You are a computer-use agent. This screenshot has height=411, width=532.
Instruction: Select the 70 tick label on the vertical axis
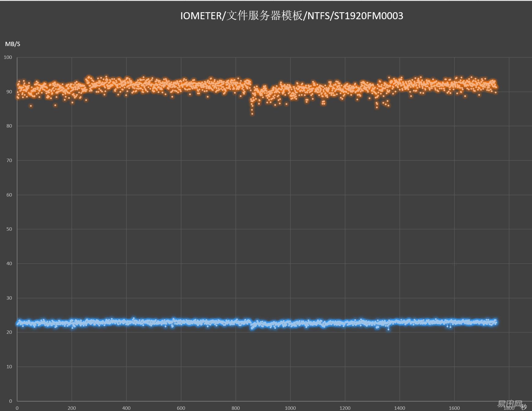[x=9, y=160]
